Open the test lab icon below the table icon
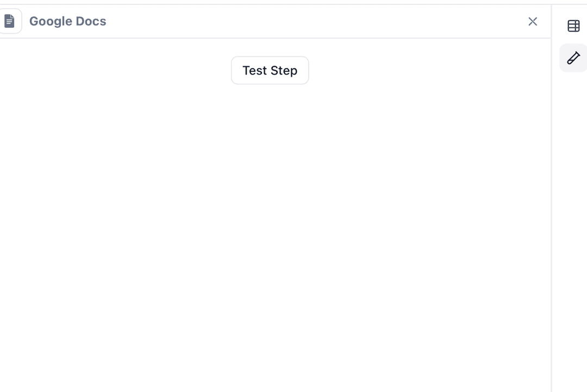 click(573, 58)
